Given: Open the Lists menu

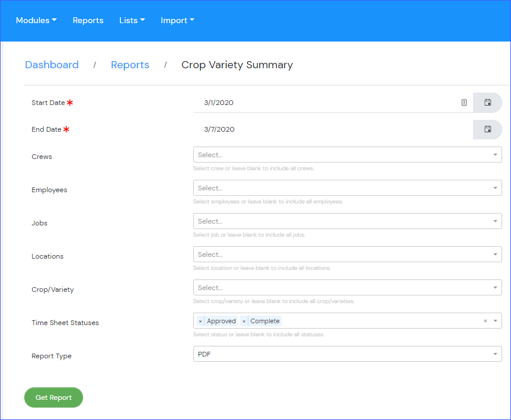Looking at the screenshot, I should pos(132,20).
